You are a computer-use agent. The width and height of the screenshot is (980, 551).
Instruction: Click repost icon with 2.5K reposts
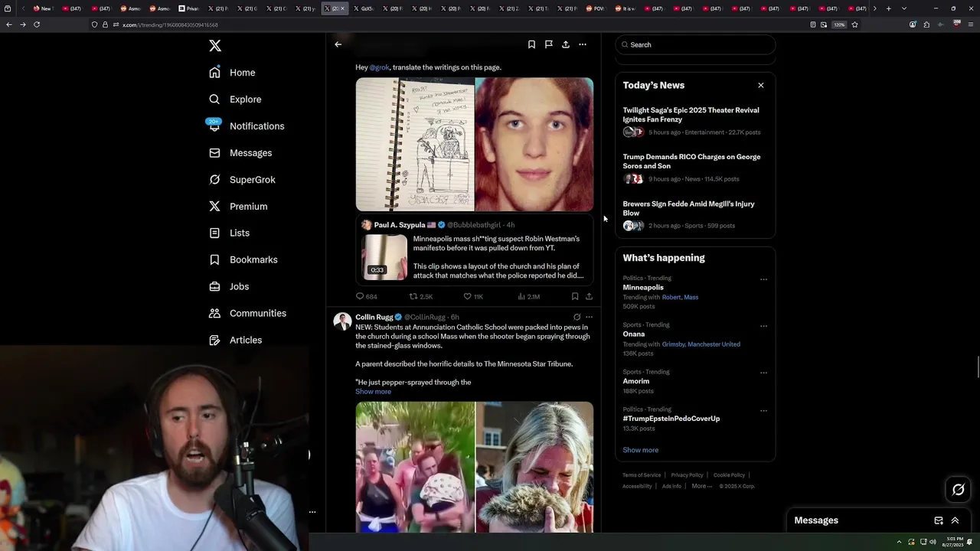click(413, 296)
